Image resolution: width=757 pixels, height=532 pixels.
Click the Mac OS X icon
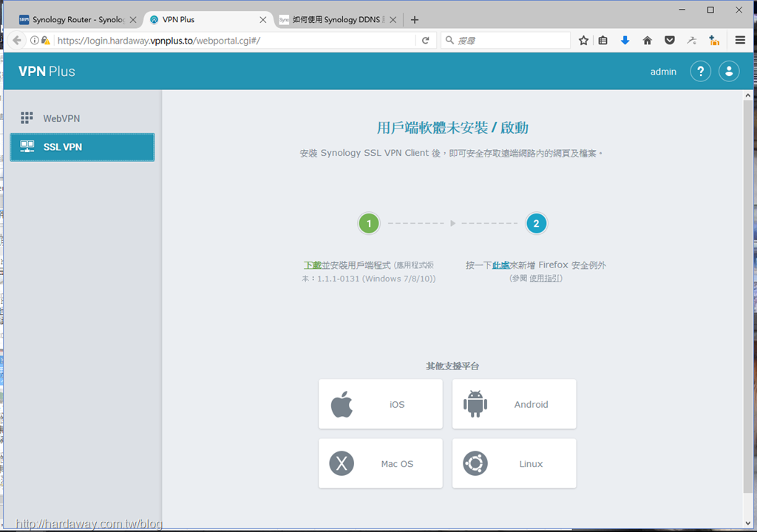click(342, 463)
